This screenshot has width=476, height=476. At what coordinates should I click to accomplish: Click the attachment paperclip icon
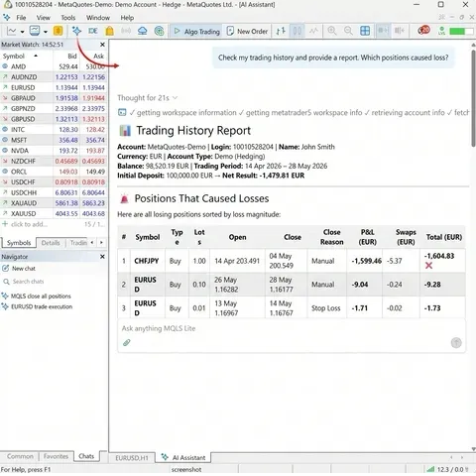pyautogui.click(x=127, y=343)
